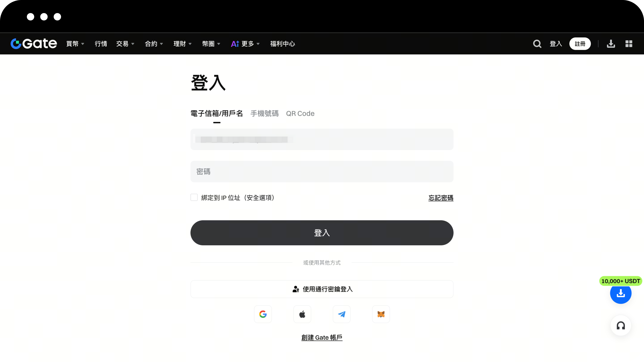Click the 註冊 button to register

[x=580, y=43]
